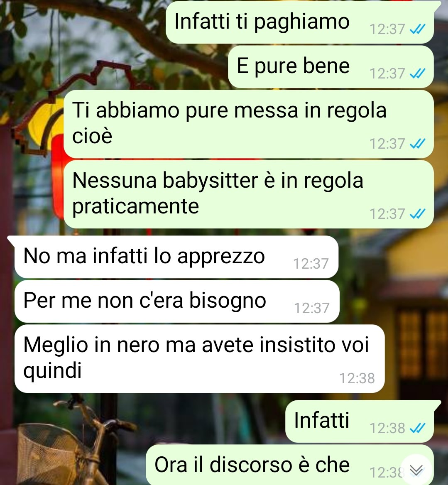The height and width of the screenshot is (485, 448).
Task: Select the 'Nessuna babysitter è in regola praticamente' bubble
Action: click(249, 194)
